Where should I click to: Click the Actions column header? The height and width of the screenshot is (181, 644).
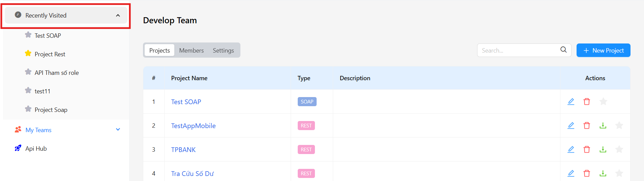point(595,78)
